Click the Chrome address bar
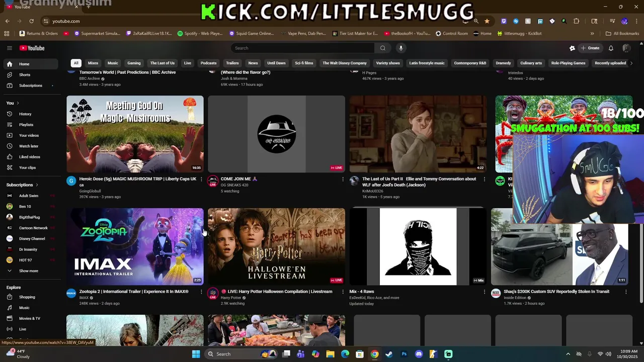The width and height of the screenshot is (644, 362). 252,21
